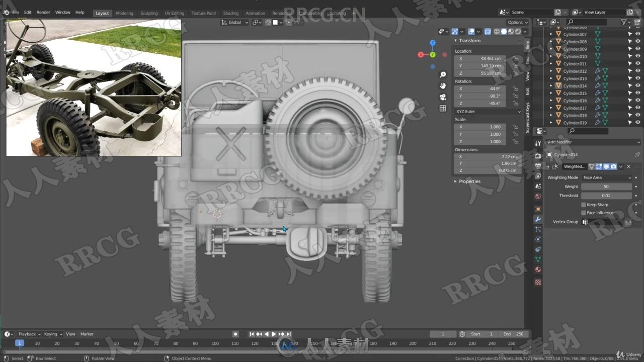Screen dimensions: 644x362
Task: Click the zoom magnifier gizmo in viewport
Action: click(443, 74)
